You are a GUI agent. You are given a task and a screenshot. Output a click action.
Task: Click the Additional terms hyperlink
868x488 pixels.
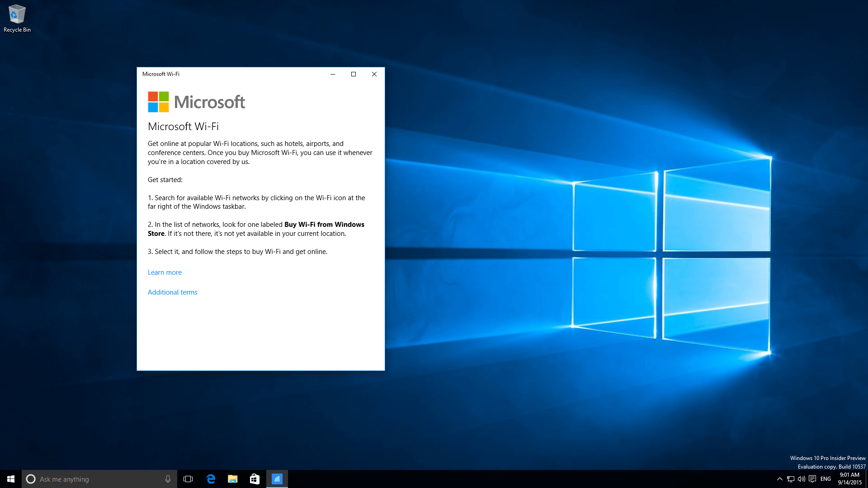pyautogui.click(x=172, y=292)
